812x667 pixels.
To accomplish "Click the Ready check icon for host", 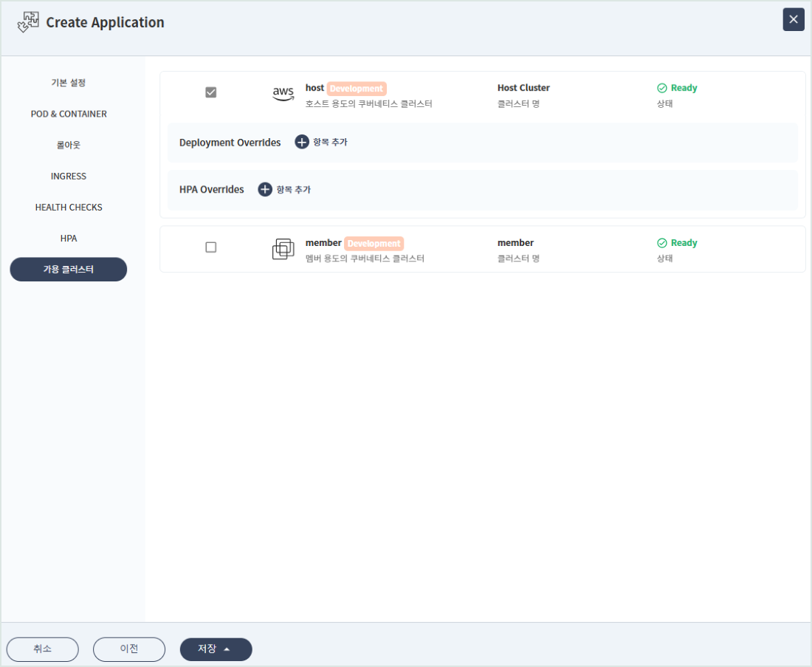I will (662, 88).
